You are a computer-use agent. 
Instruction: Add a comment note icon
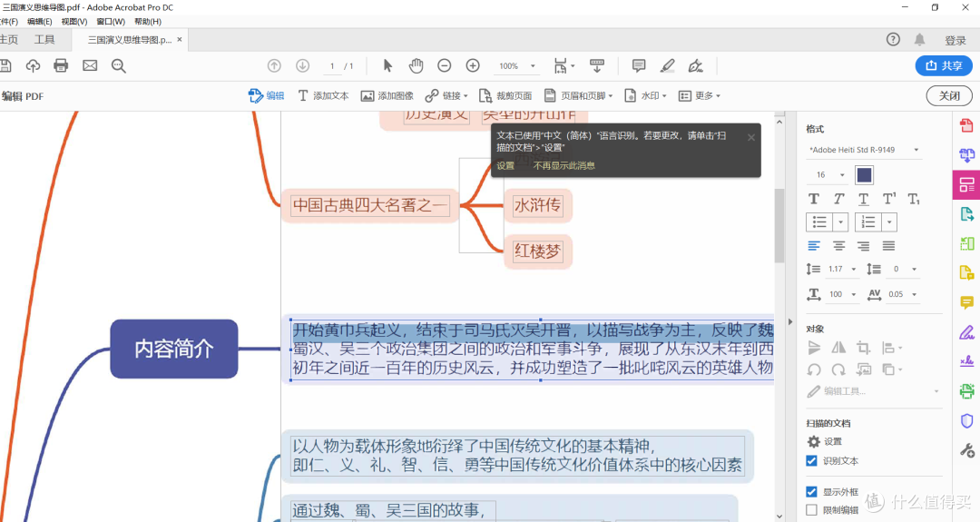click(x=639, y=65)
